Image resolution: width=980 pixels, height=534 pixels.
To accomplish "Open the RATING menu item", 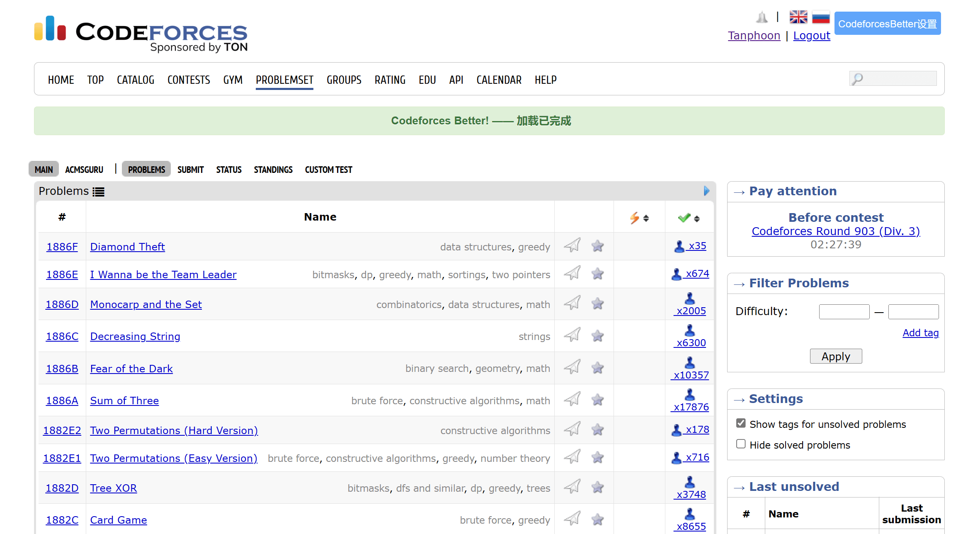I will (x=390, y=80).
